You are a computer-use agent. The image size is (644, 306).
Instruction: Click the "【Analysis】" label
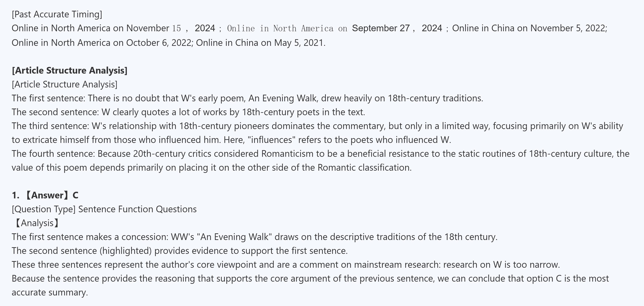click(x=36, y=223)
